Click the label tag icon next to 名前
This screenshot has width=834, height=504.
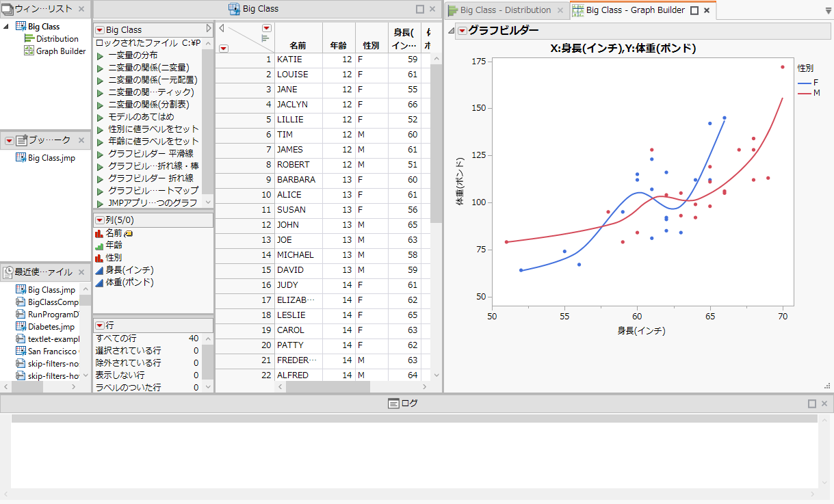tap(129, 233)
